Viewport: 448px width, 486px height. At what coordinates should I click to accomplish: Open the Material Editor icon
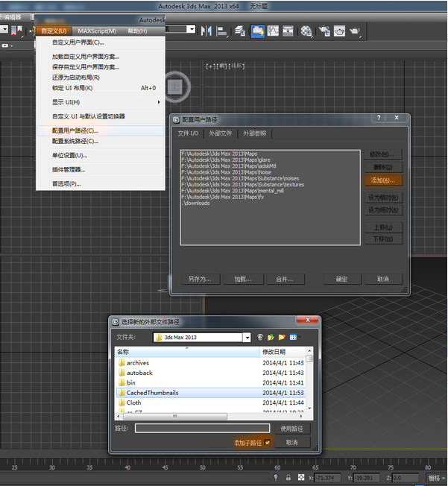click(x=306, y=31)
